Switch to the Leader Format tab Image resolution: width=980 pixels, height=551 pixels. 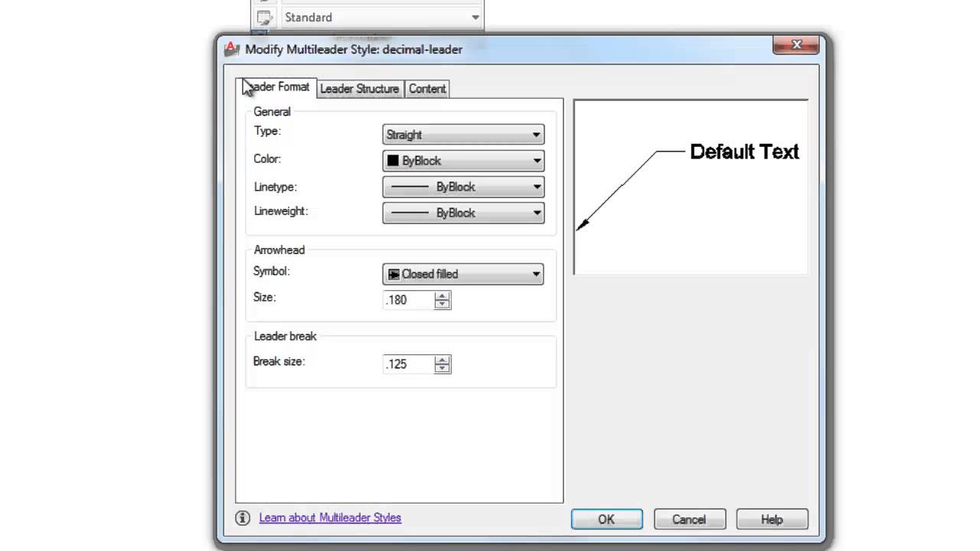tap(276, 87)
